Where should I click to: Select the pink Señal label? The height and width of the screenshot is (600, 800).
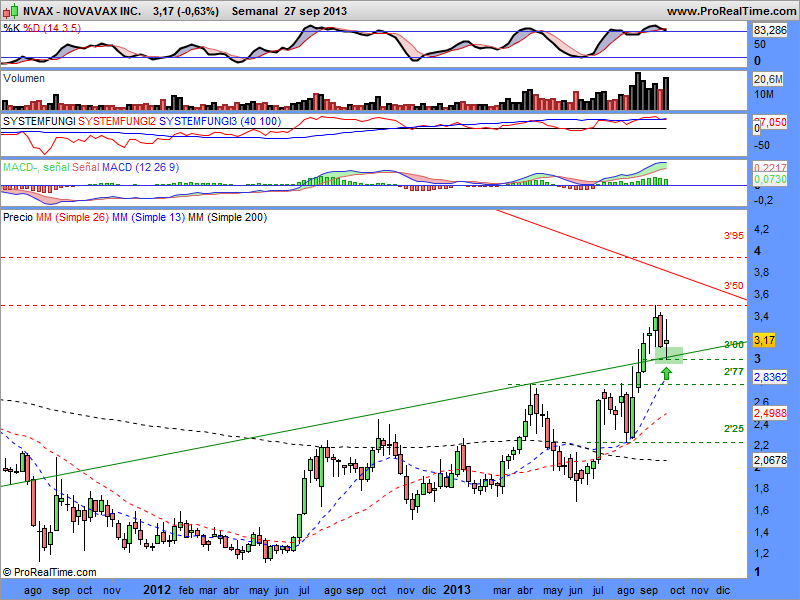pyautogui.click(x=86, y=167)
